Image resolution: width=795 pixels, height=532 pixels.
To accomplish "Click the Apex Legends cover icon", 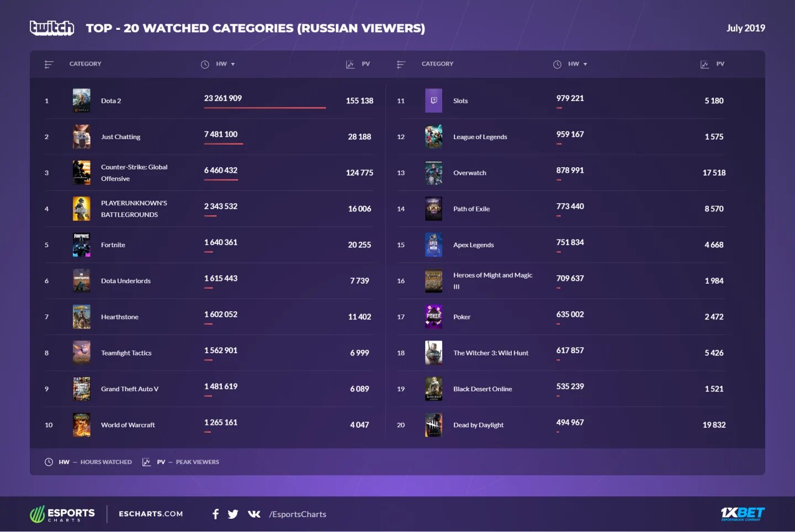I will [434, 245].
